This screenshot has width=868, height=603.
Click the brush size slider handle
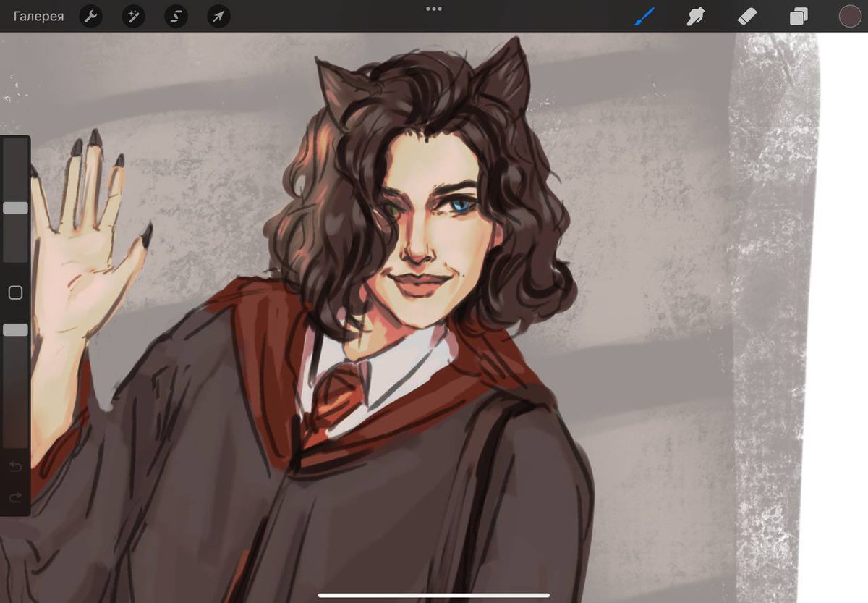[x=15, y=208]
